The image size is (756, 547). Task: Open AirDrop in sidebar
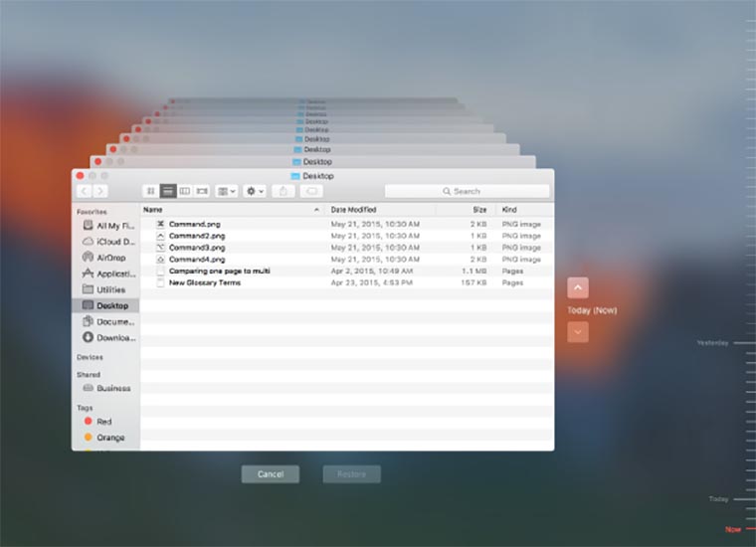pyautogui.click(x=104, y=258)
